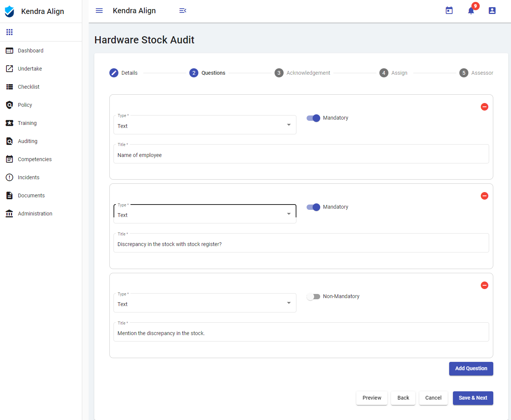Click the calendar icon in header
This screenshot has height=420, width=511.
pos(449,11)
